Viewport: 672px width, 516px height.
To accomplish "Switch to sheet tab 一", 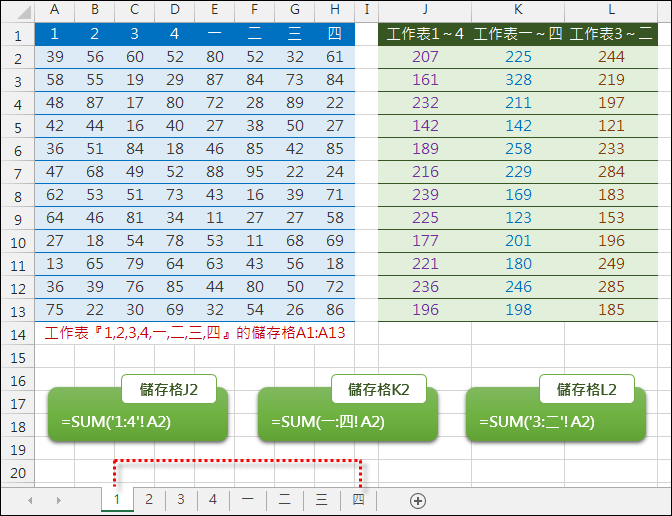I will 247,499.
